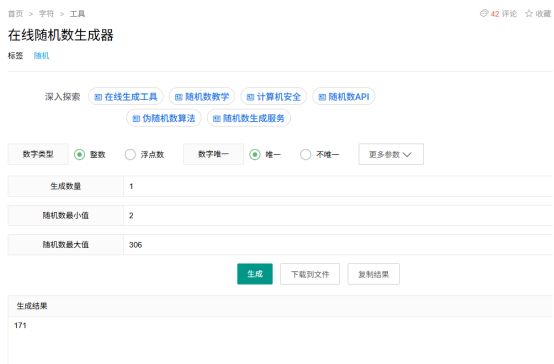Select the 整数 radio button
The height and width of the screenshot is (364, 554).
coord(79,154)
